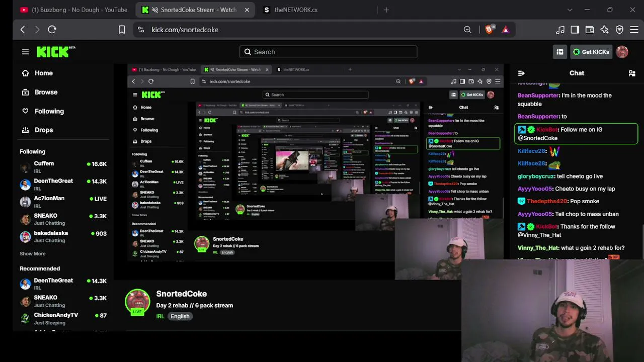Expand Show More under Following

tap(33, 254)
